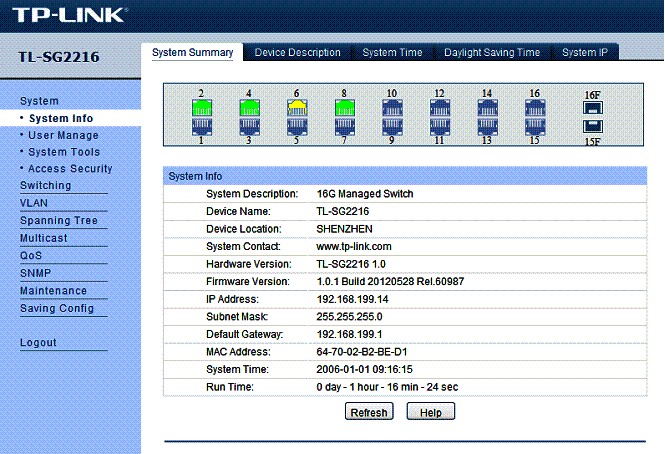
Task: Click port 4 icon on switch panel
Action: [249, 108]
